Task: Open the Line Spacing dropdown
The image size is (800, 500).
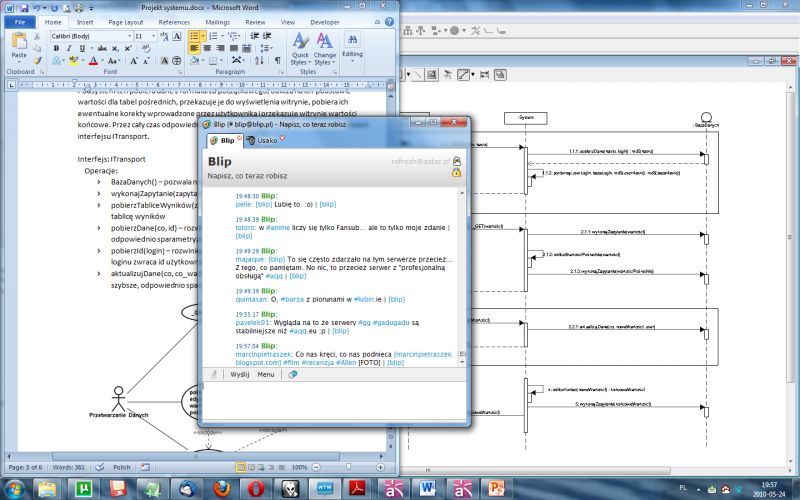Action: coord(266,48)
